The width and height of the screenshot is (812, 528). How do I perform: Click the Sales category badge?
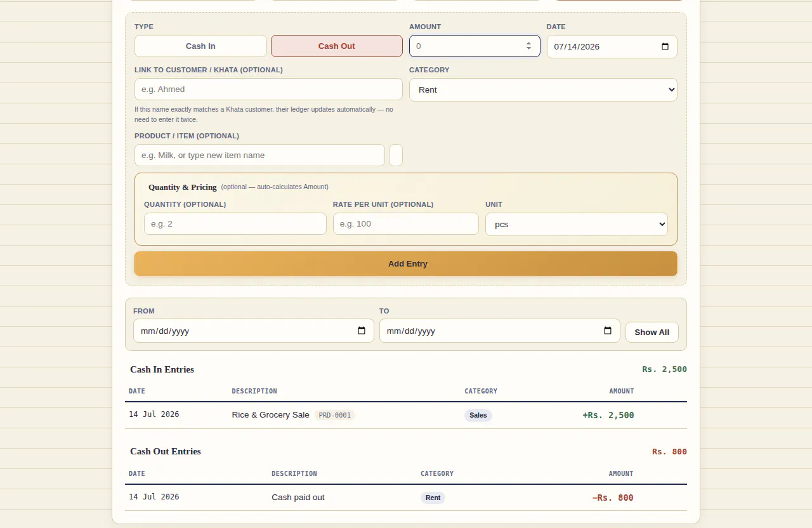[478, 416]
